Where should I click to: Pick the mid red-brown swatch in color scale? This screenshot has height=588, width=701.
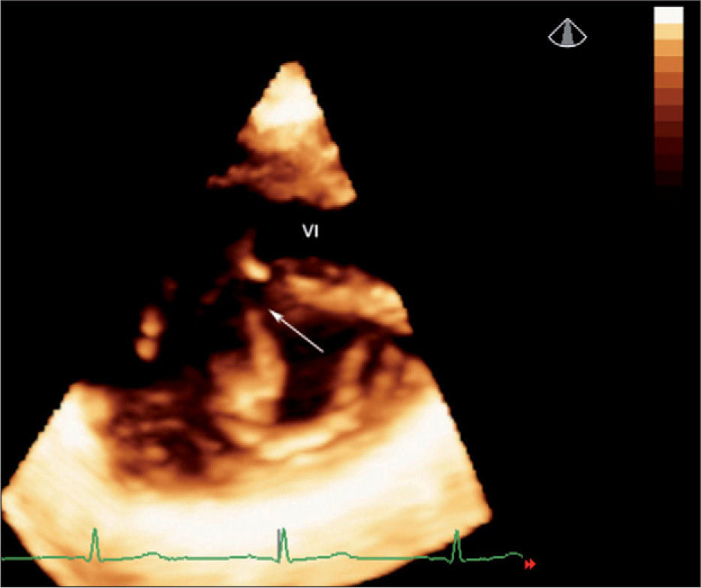[x=668, y=97]
